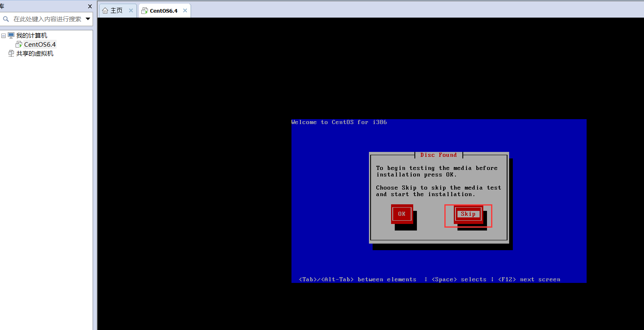644x330 pixels.
Task: Click '<Tab>/<Alt-Tab> between elements' hint text
Action: coord(357,279)
